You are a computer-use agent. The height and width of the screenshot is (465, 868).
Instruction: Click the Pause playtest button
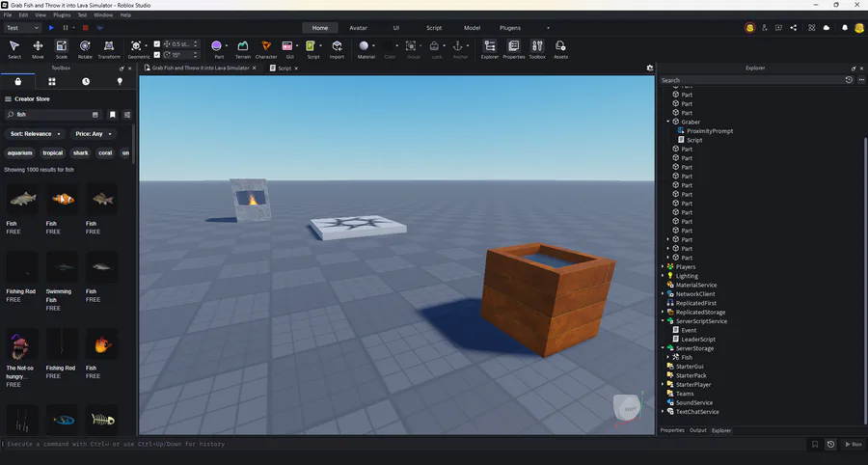66,28
